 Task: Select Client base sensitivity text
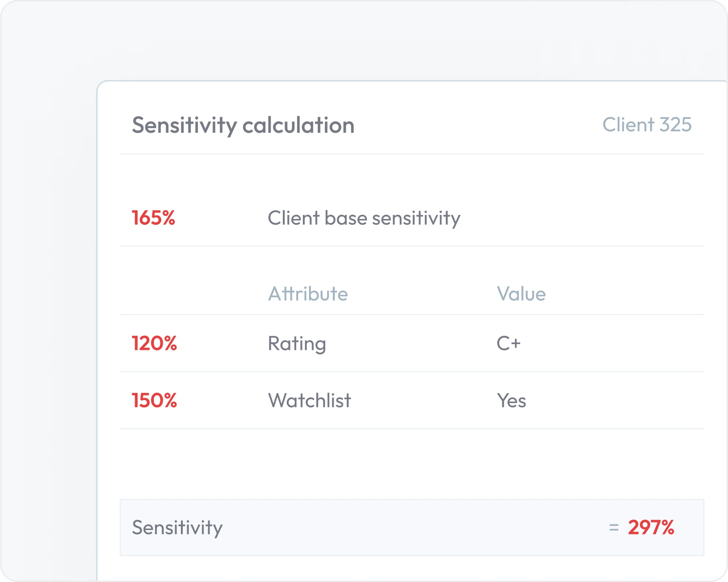364,218
